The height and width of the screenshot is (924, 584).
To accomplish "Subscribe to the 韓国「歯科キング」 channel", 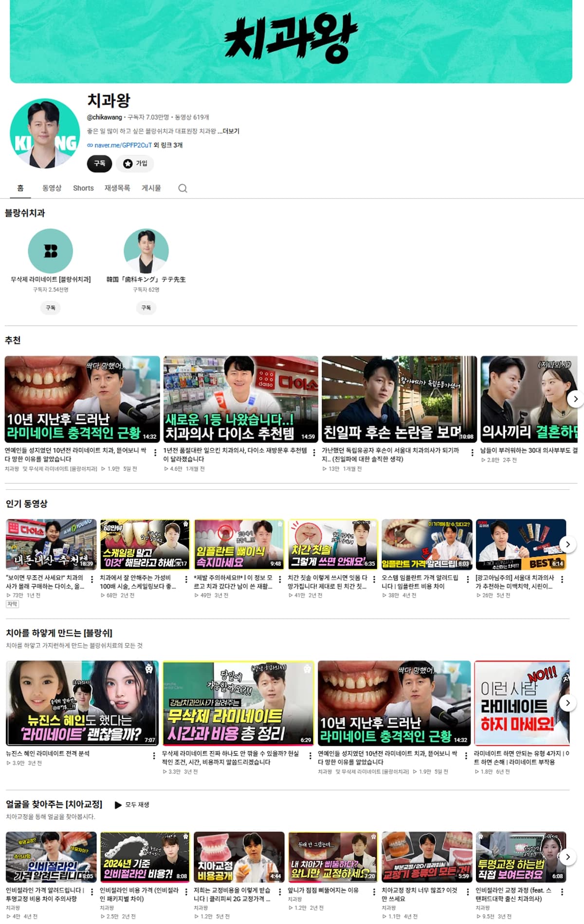I will point(146,308).
